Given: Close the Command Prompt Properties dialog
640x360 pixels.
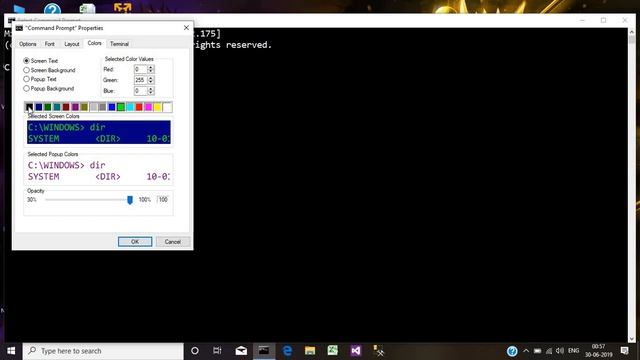Looking at the screenshot, I should pos(187,28).
